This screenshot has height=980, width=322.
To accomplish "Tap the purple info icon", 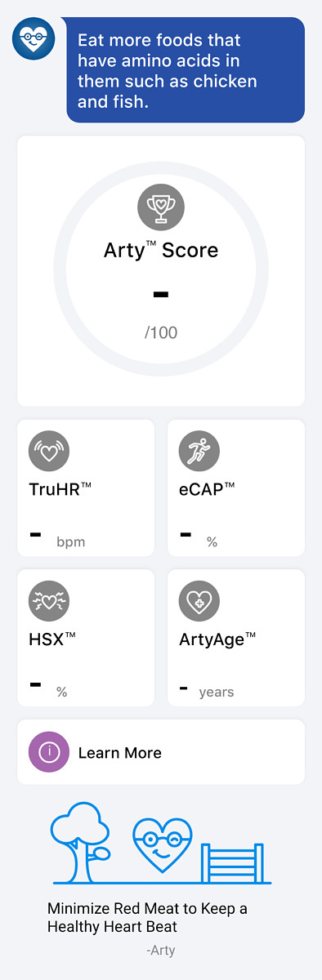I will pos(49,751).
